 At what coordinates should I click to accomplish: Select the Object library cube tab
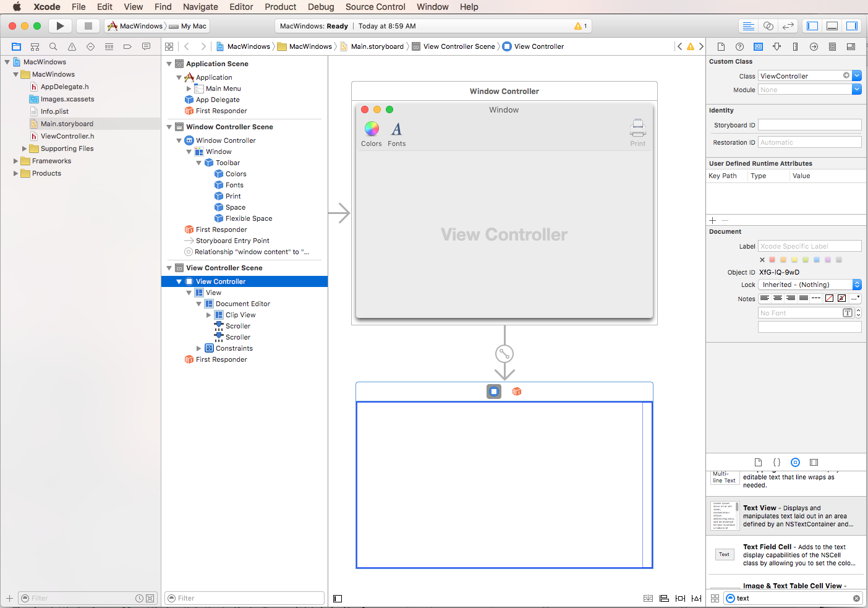(x=796, y=462)
